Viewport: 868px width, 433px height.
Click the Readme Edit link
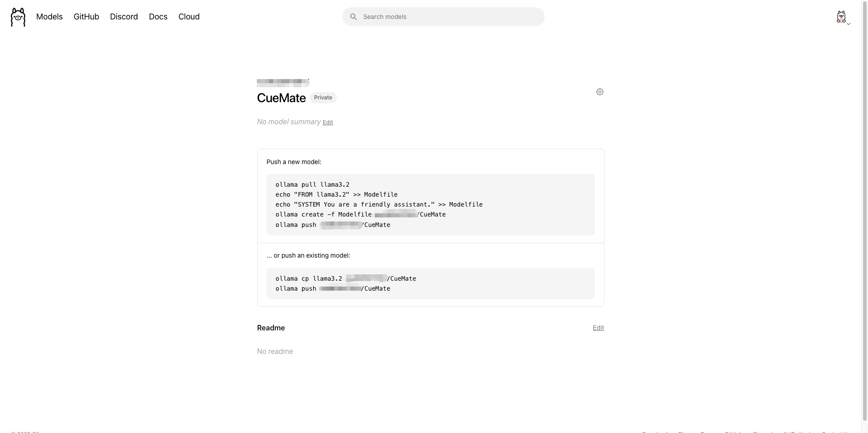click(598, 328)
